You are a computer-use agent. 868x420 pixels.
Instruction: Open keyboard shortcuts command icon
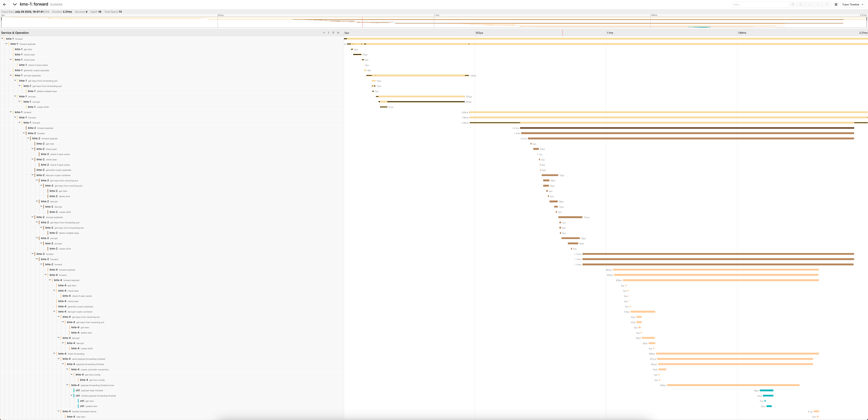point(836,4)
